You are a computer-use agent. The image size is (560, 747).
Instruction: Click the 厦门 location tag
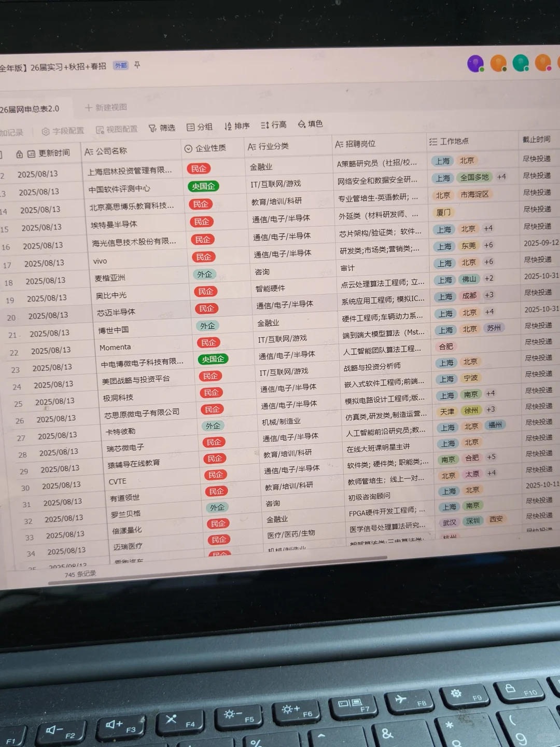pyautogui.click(x=443, y=213)
